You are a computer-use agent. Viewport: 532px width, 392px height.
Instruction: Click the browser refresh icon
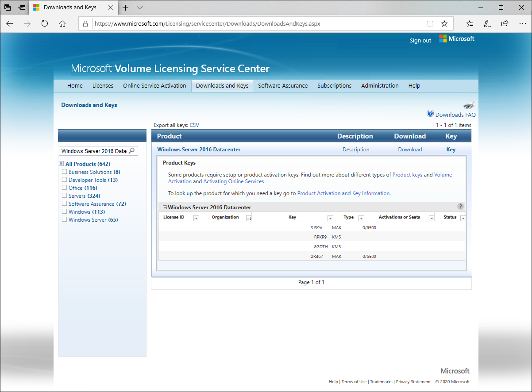click(x=45, y=24)
